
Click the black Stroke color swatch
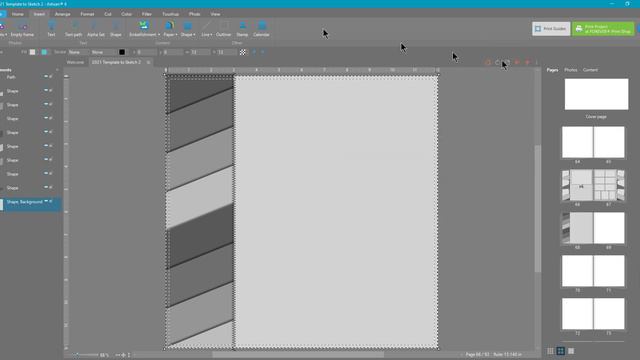click(x=122, y=52)
